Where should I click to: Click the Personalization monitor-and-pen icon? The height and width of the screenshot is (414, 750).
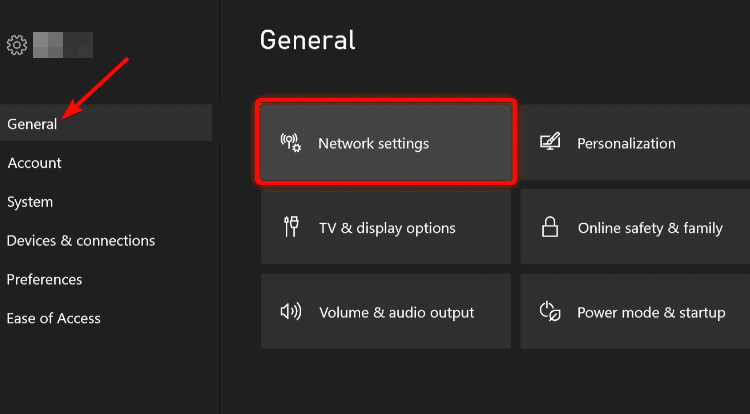coord(549,143)
